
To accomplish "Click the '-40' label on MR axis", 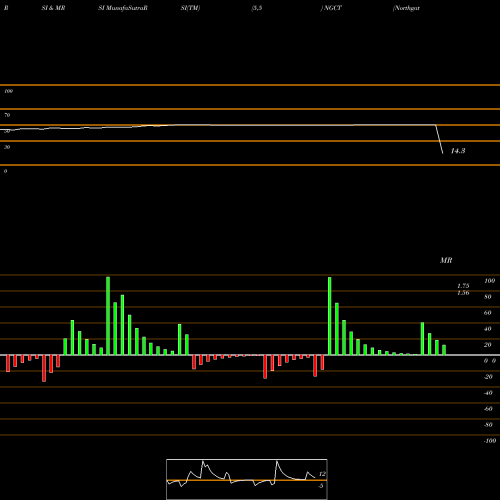I will [x=488, y=393].
